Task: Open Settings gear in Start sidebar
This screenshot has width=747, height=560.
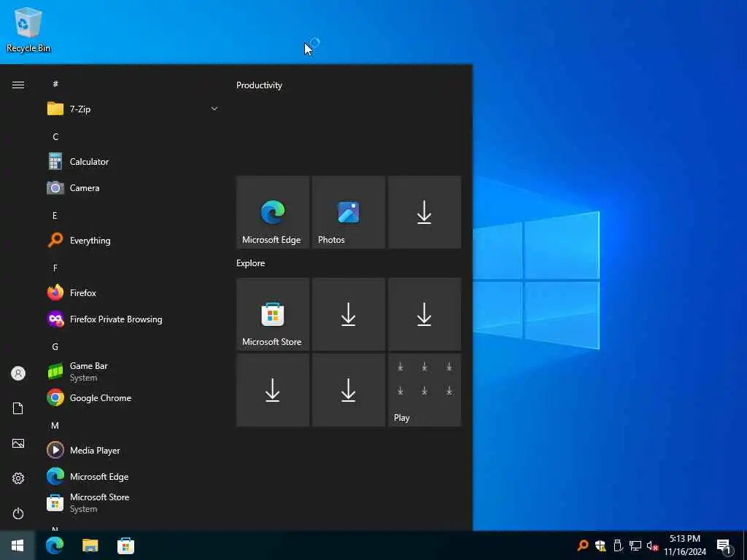Action: pos(18,478)
